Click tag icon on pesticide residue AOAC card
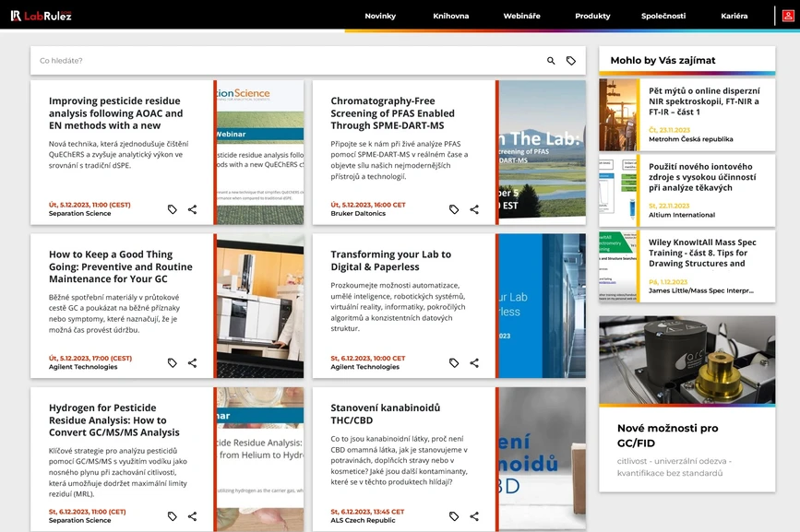The image size is (800, 532). click(x=173, y=209)
